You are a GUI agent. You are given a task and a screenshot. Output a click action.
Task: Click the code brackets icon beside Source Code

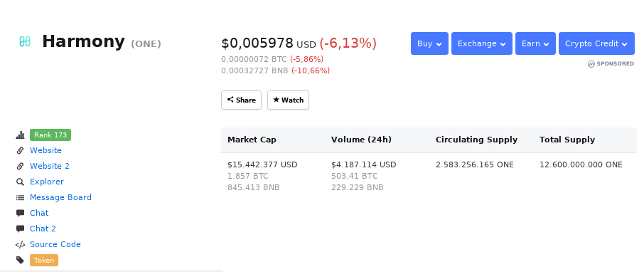pos(20,244)
